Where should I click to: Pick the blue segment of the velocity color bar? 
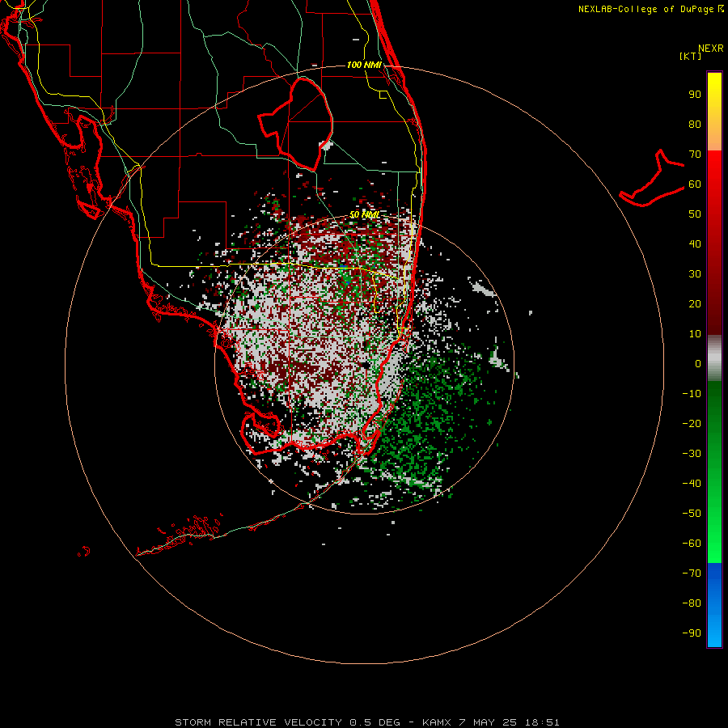(714, 605)
